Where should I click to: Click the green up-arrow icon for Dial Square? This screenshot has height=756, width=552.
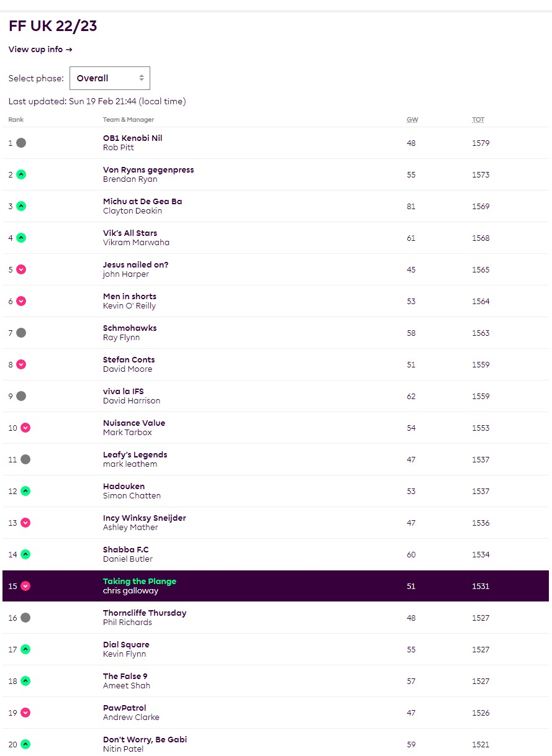[25, 649]
